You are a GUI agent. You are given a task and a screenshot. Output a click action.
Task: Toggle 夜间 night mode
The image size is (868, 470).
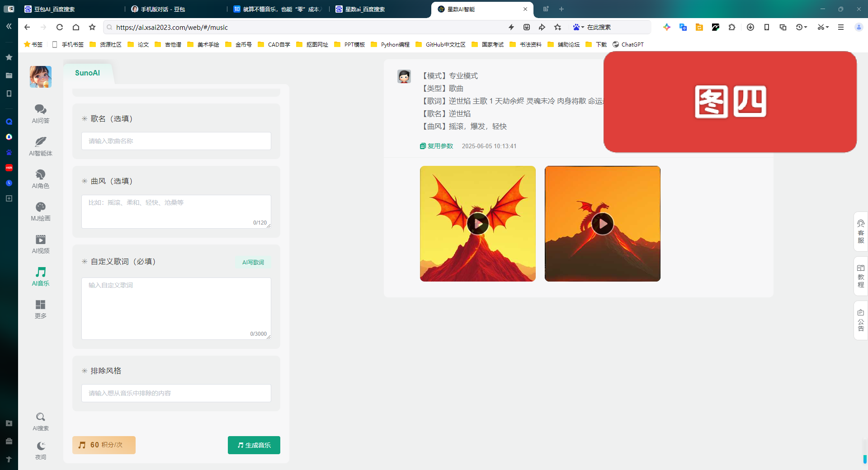(x=41, y=451)
